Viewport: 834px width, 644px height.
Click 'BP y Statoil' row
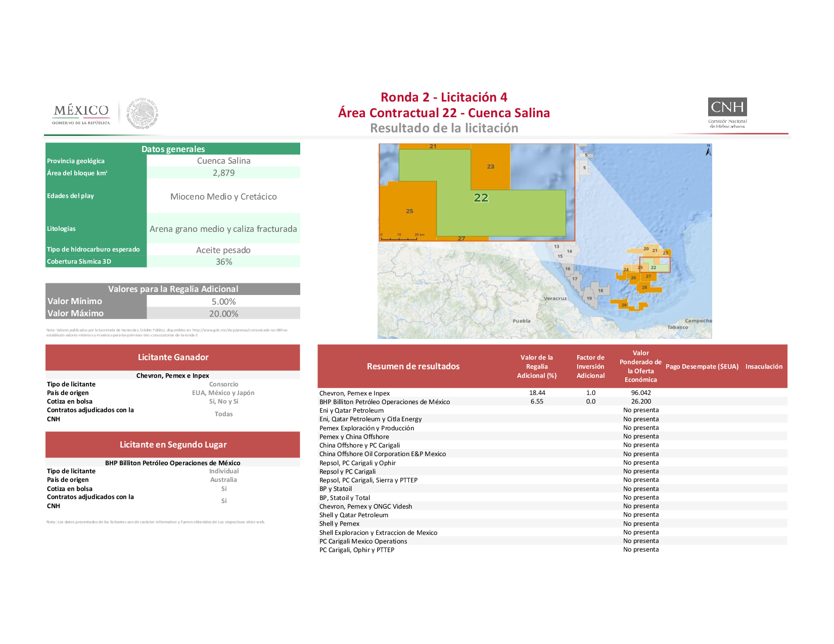[552, 488]
